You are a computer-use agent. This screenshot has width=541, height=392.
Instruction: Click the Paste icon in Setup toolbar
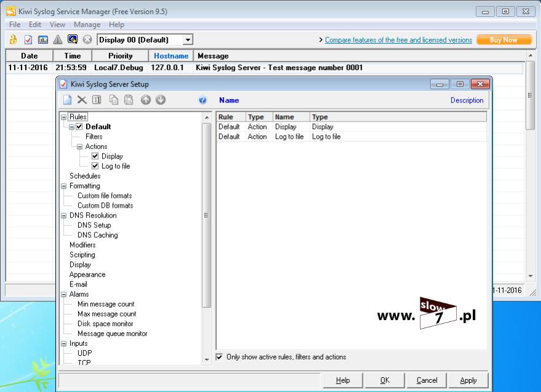(128, 100)
